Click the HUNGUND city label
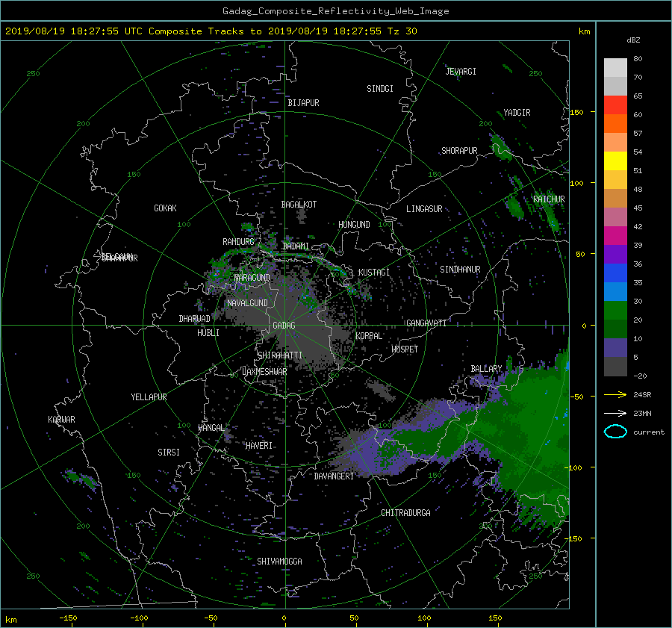The width and height of the screenshot is (672, 628). pyautogui.click(x=354, y=225)
